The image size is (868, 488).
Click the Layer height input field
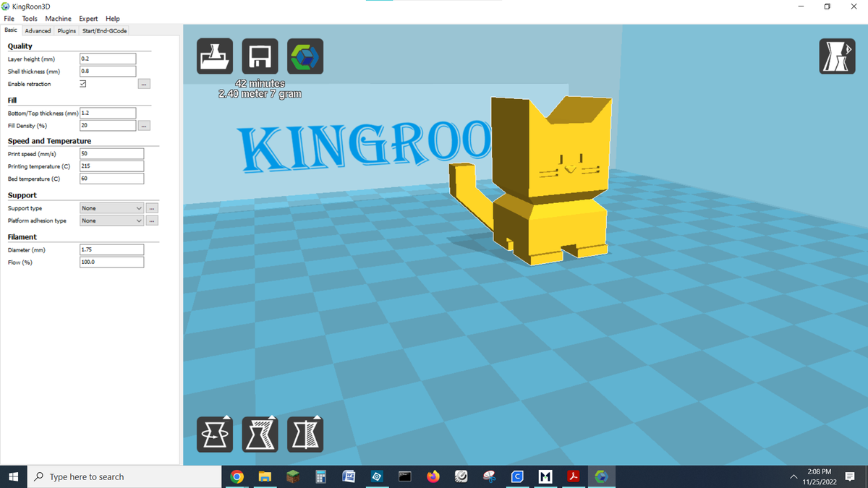tap(108, 59)
